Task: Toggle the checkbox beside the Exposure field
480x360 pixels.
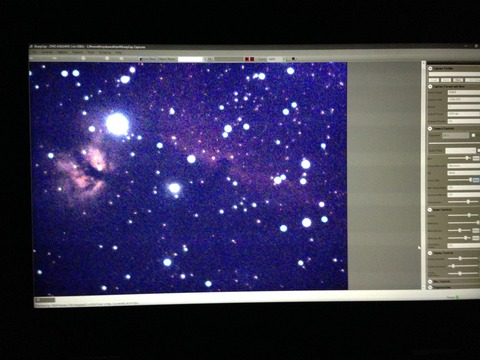Action: (x=473, y=135)
